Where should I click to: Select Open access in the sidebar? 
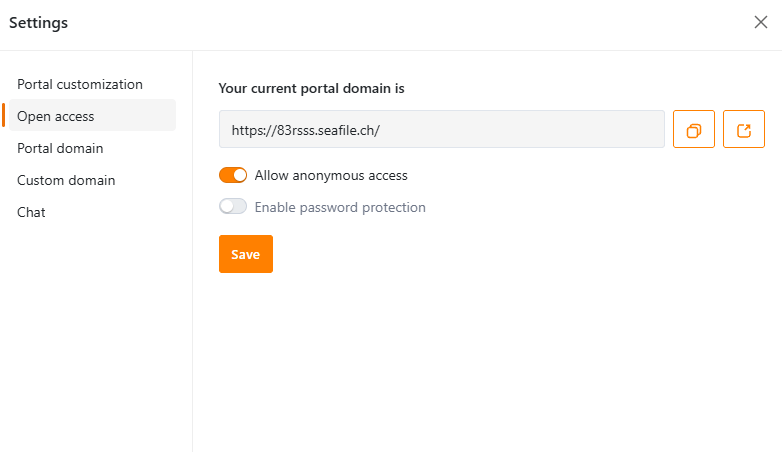tap(92, 115)
